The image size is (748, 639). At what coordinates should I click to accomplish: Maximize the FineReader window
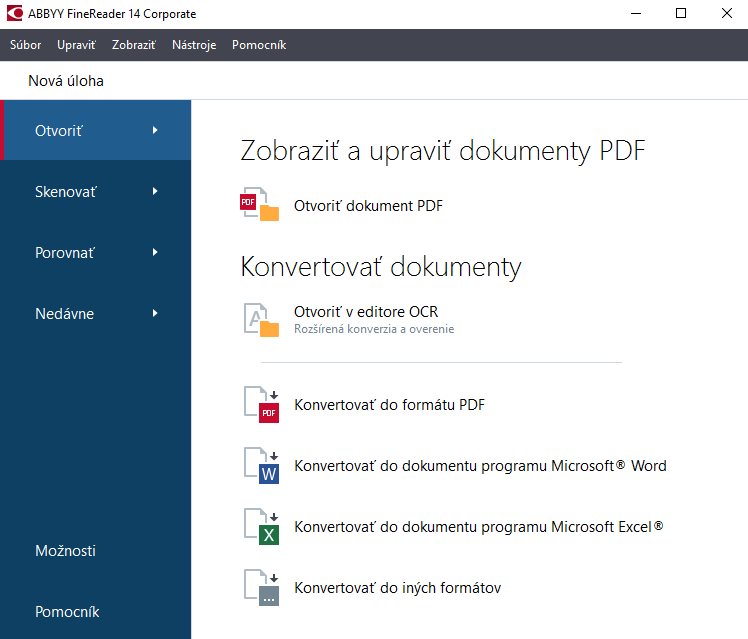(681, 14)
